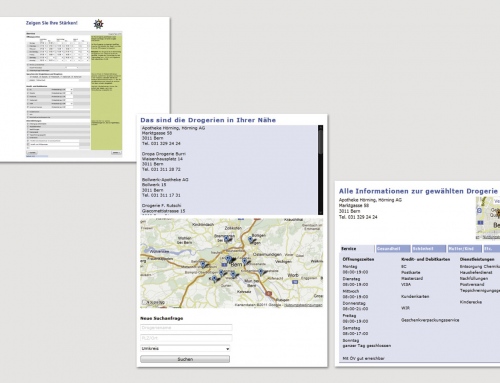
Task: Click the Kinderecke entry
Action: [471, 302]
